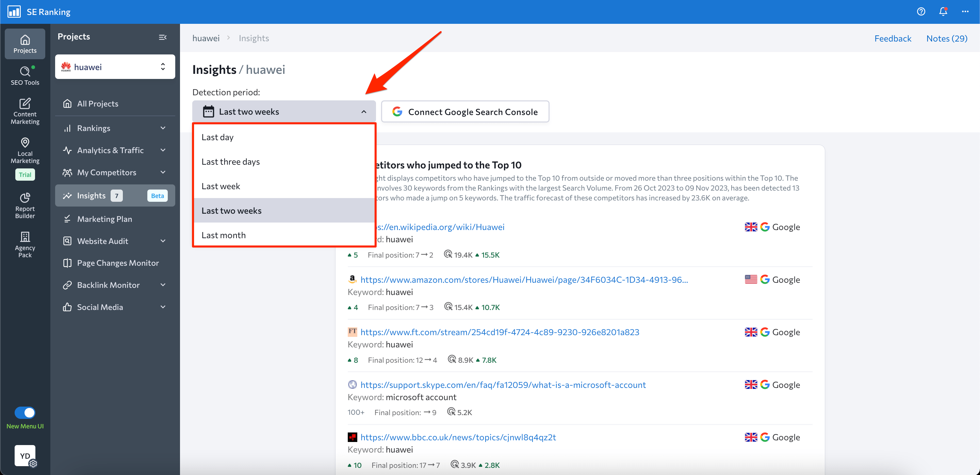Viewport: 980px width, 475px height.
Task: Collapse the Projects sidebar panel icon
Action: coord(162,37)
